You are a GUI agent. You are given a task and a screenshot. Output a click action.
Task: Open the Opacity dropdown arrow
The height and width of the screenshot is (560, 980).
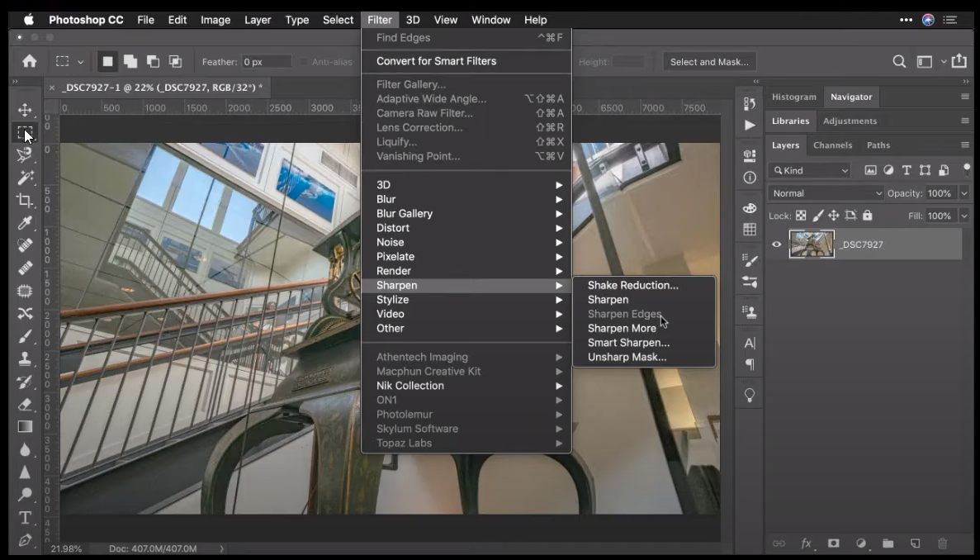pyautogui.click(x=963, y=192)
